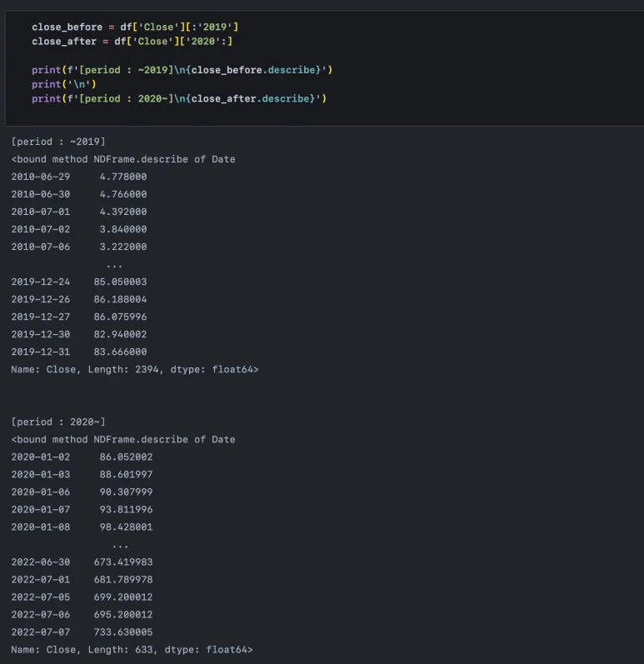The image size is (644, 664).
Task: Click the 2019-12-31 date entry
Action: point(41,352)
